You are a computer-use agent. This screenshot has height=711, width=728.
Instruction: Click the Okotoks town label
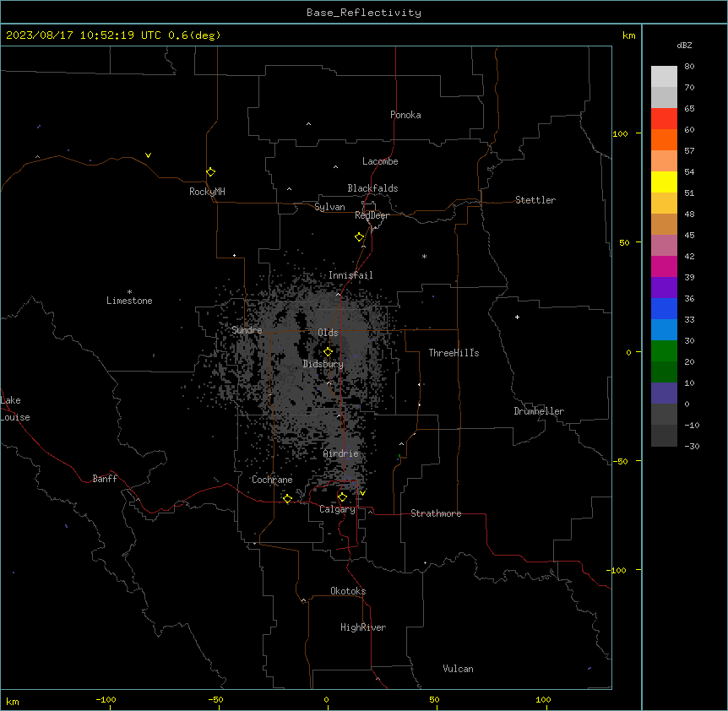coord(348,591)
